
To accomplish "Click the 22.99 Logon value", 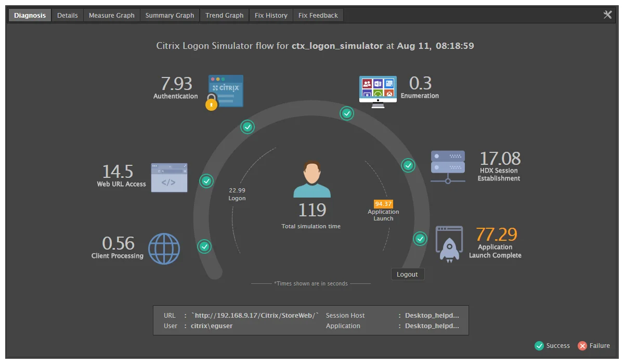I will (x=237, y=190).
